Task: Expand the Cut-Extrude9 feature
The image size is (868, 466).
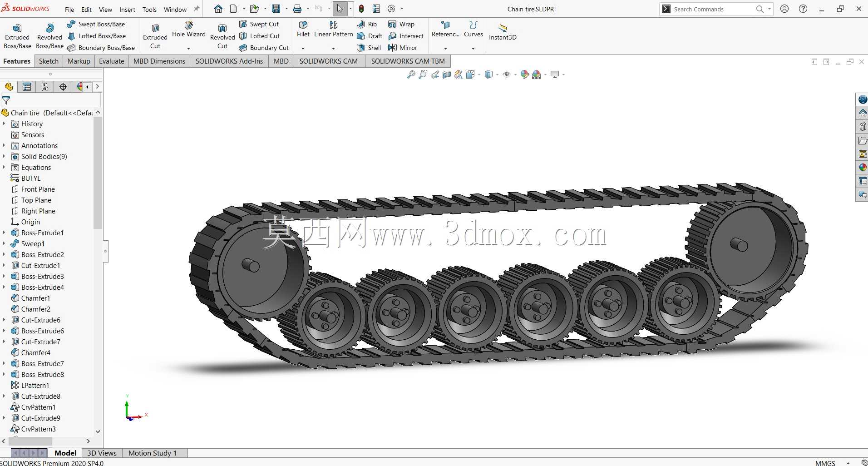Action: coord(4,418)
